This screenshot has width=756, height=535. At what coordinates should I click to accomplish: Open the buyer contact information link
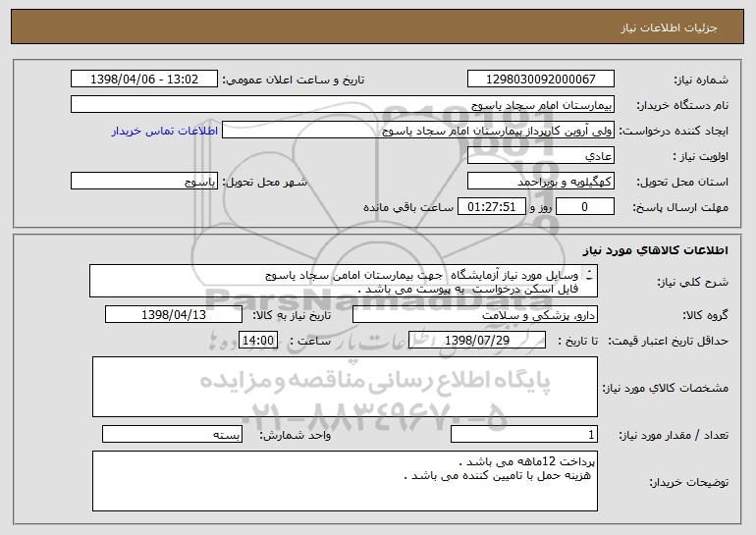tap(165, 132)
